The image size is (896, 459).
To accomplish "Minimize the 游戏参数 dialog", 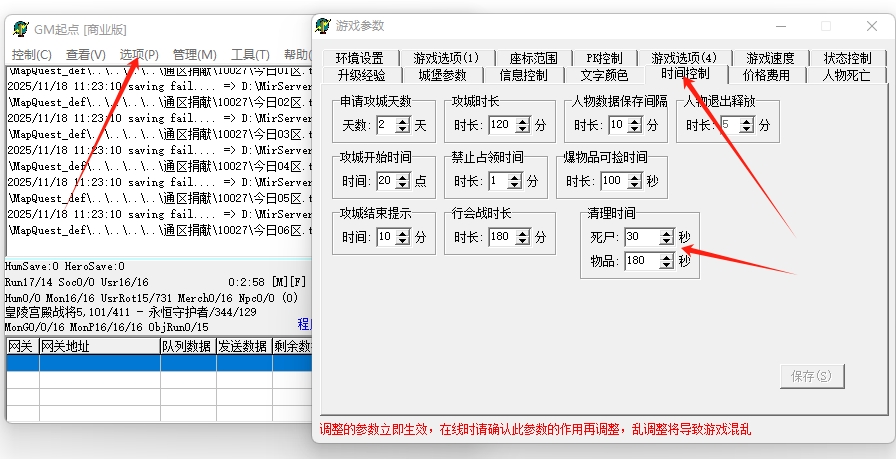I will point(781,26).
